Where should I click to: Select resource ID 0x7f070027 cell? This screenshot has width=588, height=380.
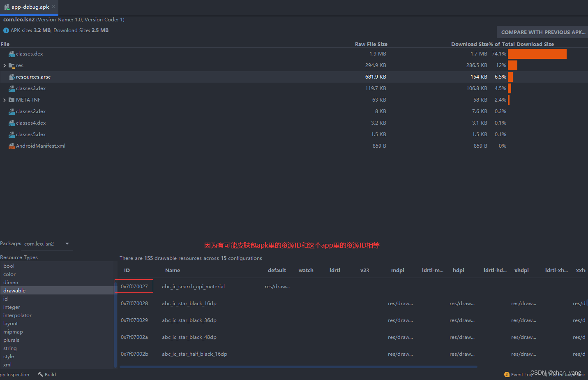[x=134, y=286]
